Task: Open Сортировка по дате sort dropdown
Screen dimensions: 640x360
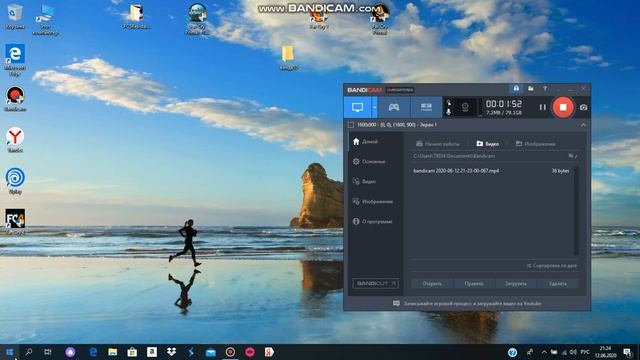Action: (x=551, y=266)
